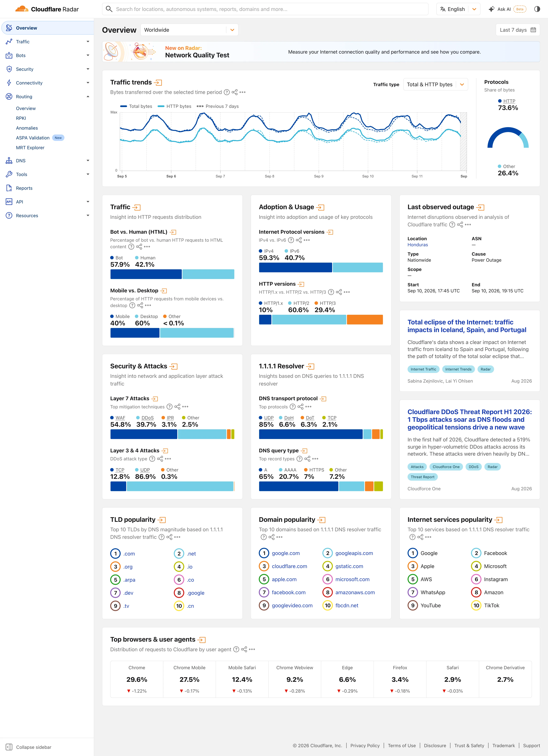Open the Traffic type dropdown
The height and width of the screenshot is (756, 548).
tap(436, 84)
